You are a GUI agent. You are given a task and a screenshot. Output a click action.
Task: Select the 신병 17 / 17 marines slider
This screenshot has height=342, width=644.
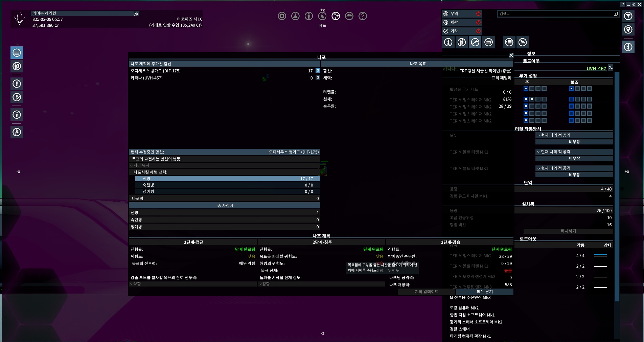(x=228, y=179)
